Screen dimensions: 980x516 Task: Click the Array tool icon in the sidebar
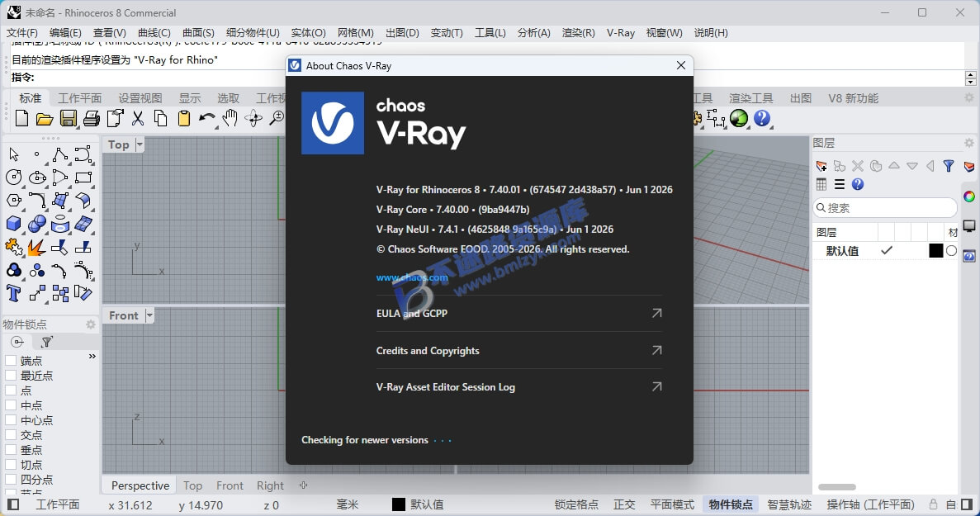pyautogui.click(x=60, y=293)
